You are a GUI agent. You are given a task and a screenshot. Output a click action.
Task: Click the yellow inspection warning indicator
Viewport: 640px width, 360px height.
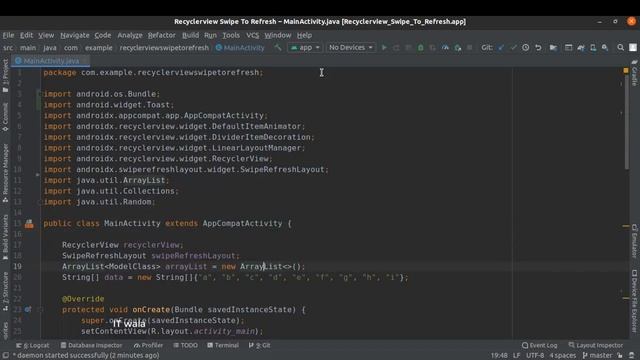[x=626, y=71]
